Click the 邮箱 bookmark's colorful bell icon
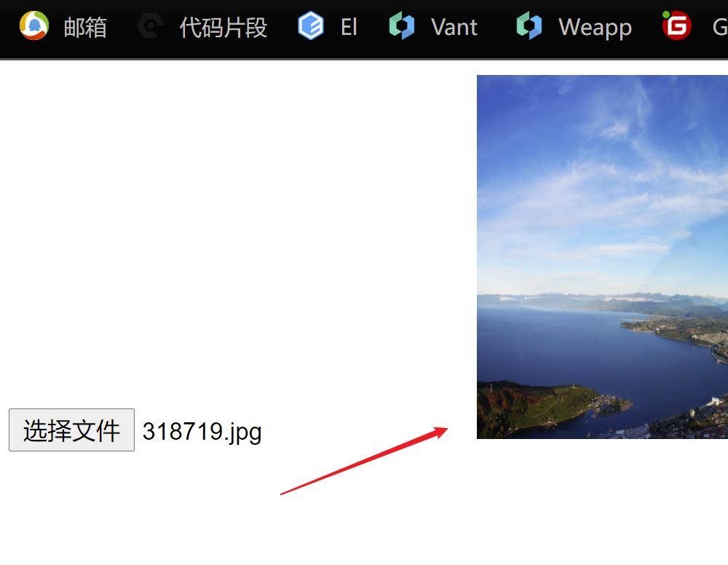Viewport: 728px width, 565px height. 34,25
